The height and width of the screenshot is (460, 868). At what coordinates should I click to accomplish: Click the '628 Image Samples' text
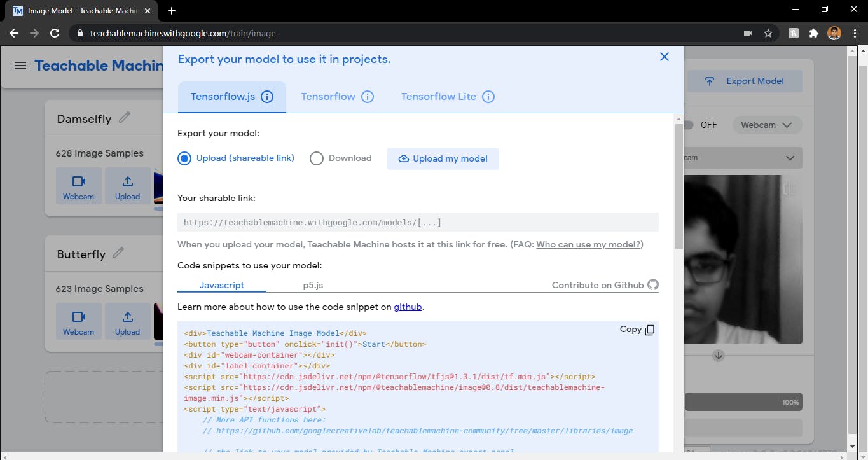tap(100, 153)
